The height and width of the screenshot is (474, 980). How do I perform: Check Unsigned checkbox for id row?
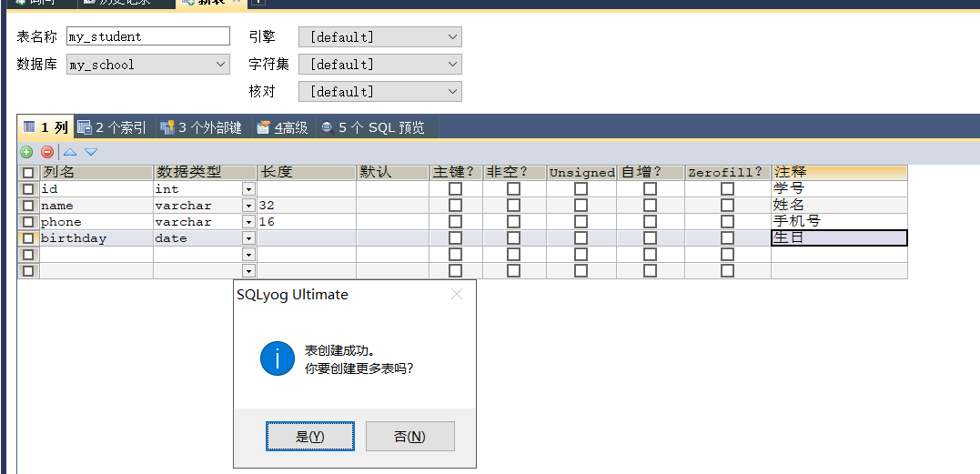point(581,188)
